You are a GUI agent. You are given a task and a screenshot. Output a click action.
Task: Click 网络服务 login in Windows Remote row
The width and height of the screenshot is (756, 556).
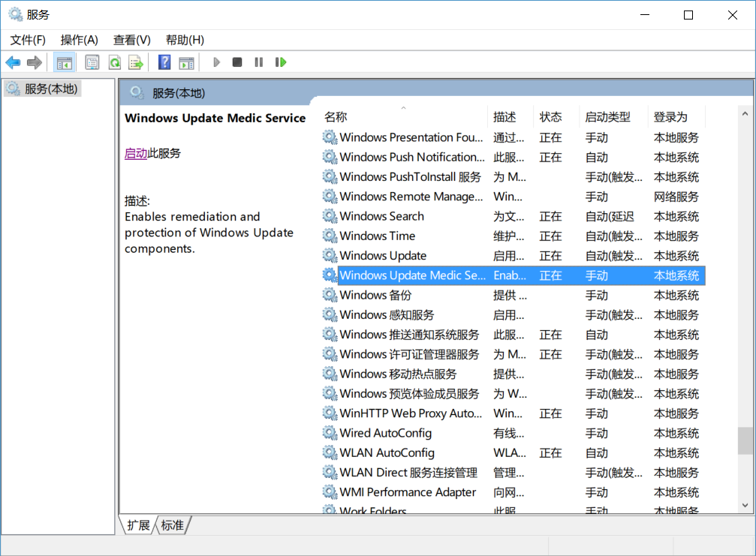(676, 197)
